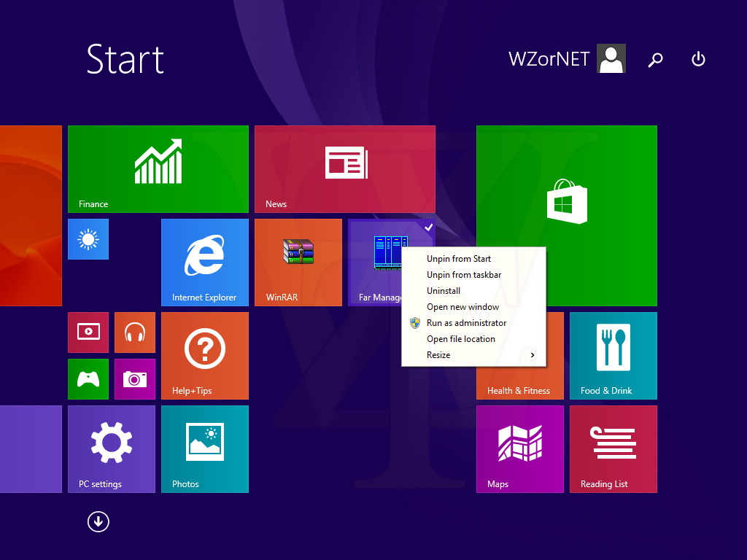Open the Finance tile
Viewport: 747px width, 560px height.
click(x=158, y=168)
